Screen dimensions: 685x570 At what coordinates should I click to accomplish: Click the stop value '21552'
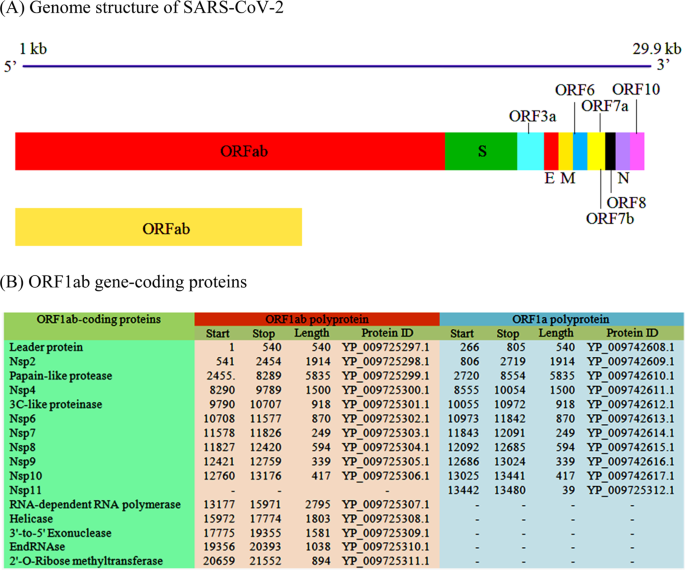[266, 561]
